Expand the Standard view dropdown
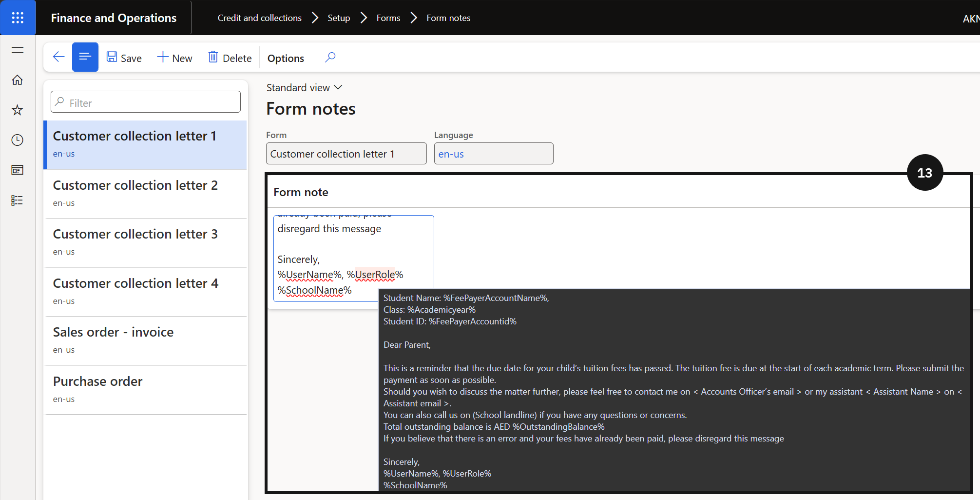Image resolution: width=980 pixels, height=500 pixels. pos(305,88)
